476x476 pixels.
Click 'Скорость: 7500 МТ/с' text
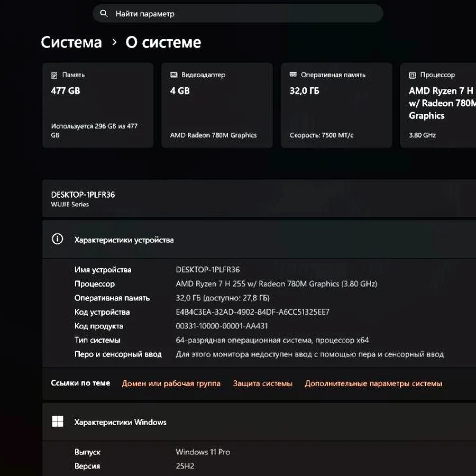point(322,135)
